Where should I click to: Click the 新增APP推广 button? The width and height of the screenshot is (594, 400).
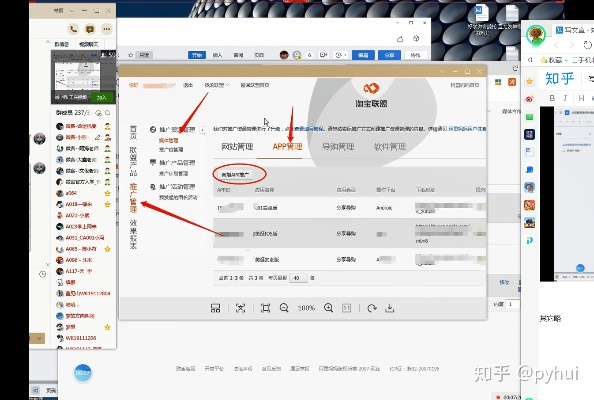click(x=235, y=175)
